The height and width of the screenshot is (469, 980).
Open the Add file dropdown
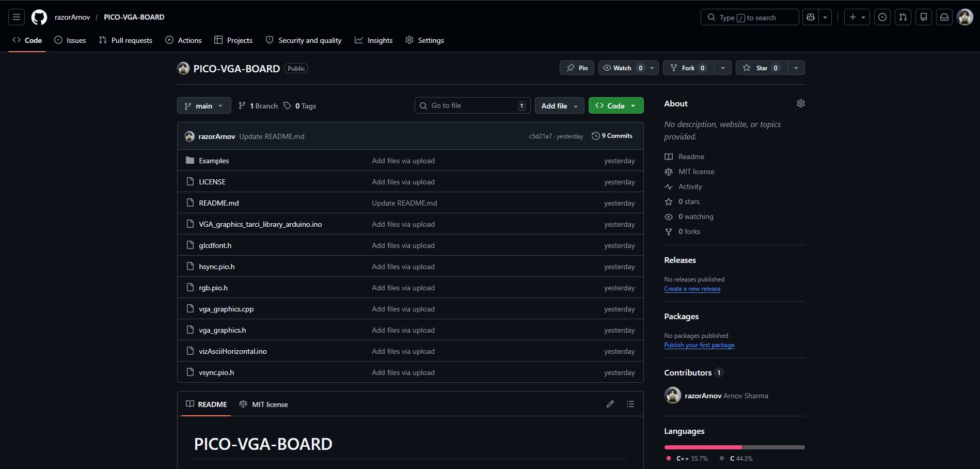pyautogui.click(x=559, y=106)
